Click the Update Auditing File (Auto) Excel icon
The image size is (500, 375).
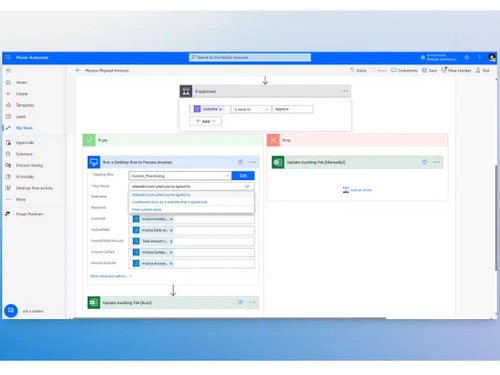click(x=94, y=303)
